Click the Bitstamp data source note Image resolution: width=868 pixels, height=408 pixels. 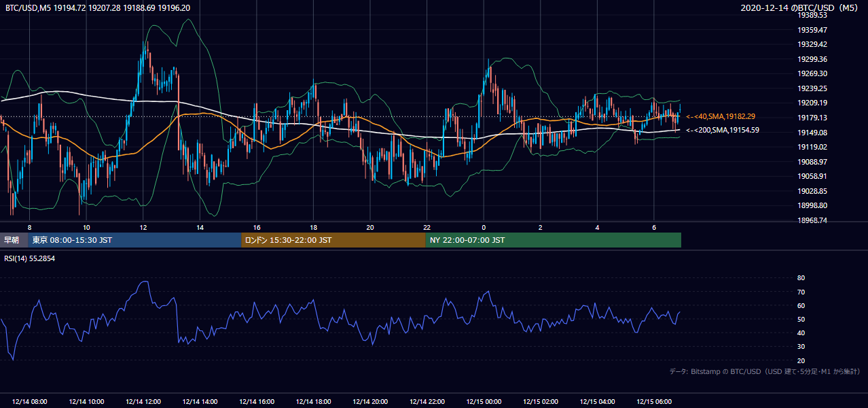765,371
